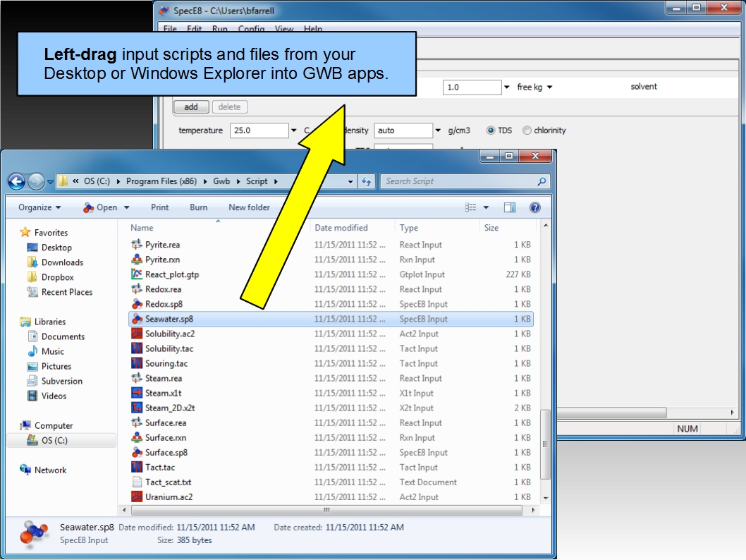
Task: Click the Seawater.sp8 file icon
Action: point(137,319)
